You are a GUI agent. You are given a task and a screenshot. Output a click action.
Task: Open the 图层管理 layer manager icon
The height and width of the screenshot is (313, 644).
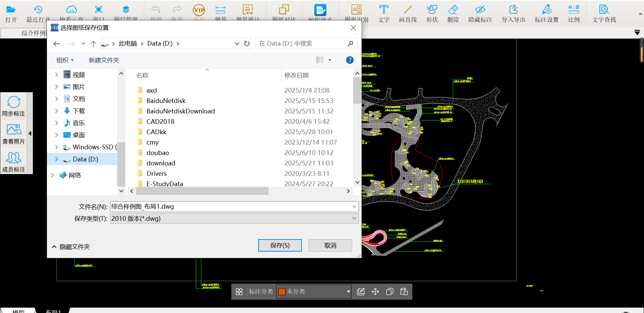[x=126, y=10]
